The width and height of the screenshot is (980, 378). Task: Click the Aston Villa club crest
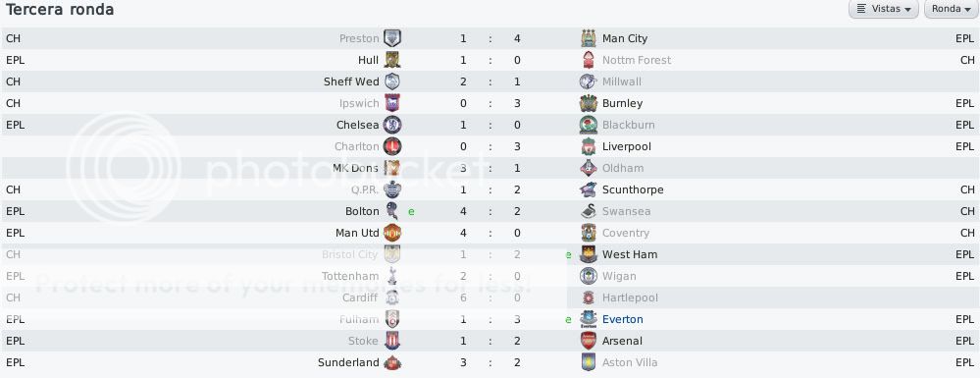point(589,362)
